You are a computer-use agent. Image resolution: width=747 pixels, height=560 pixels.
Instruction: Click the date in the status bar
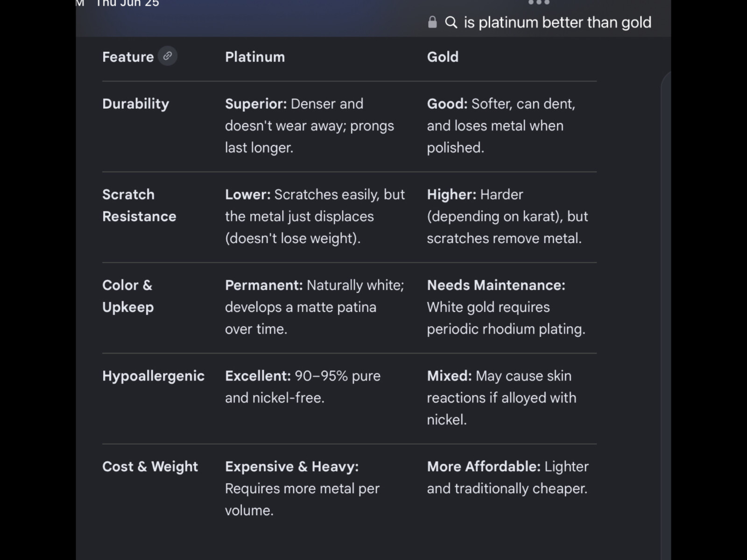coord(127,3)
